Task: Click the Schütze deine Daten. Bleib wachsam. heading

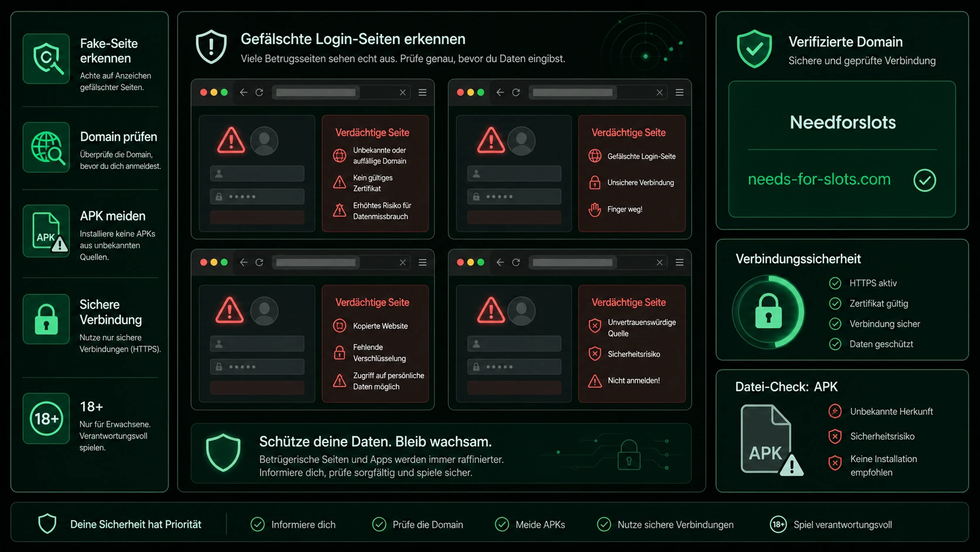Action: point(376,442)
